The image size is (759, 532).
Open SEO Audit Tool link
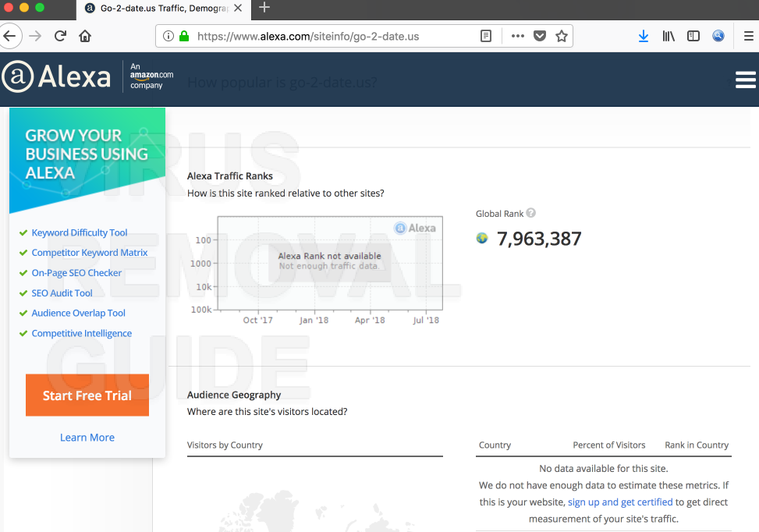point(62,293)
